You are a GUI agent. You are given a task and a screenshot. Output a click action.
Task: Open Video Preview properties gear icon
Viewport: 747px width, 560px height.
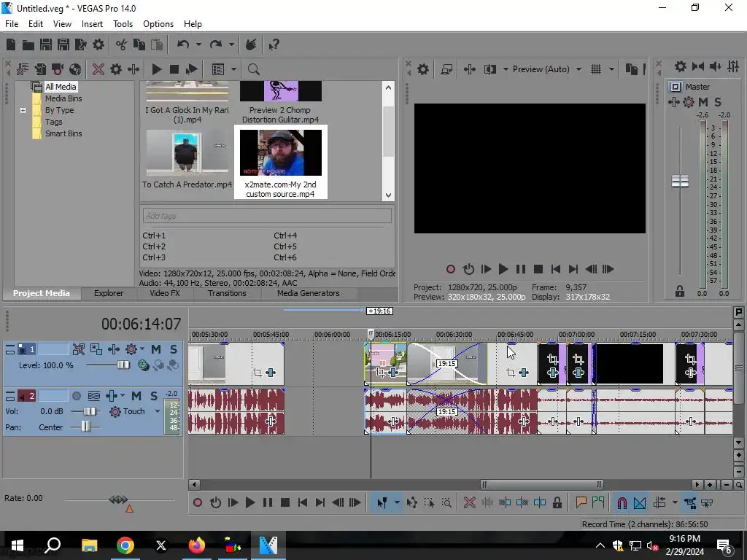[x=423, y=69]
